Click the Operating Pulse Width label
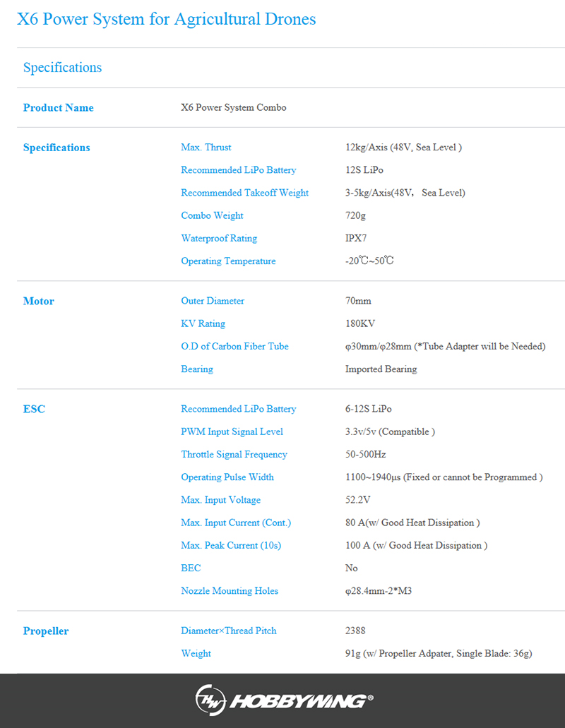This screenshot has height=728, width=565. (x=227, y=477)
